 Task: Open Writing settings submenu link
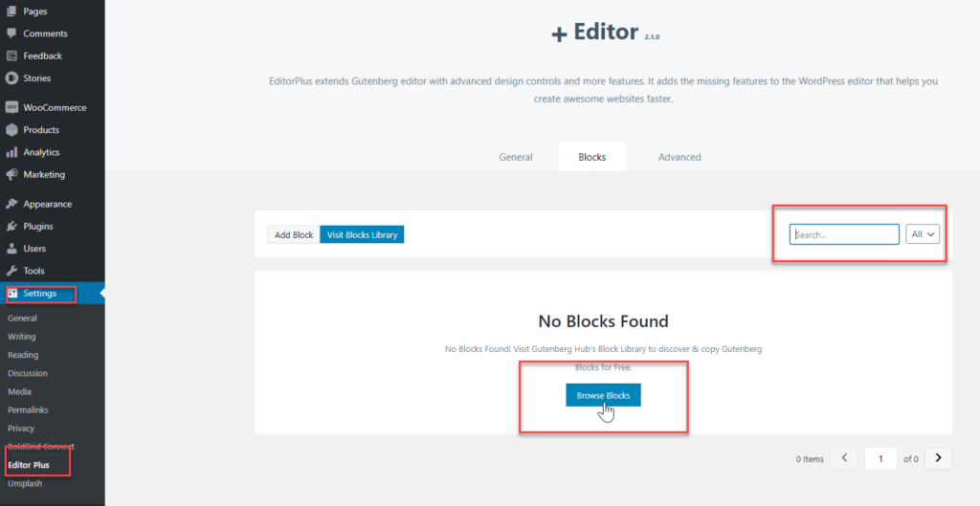pos(21,336)
